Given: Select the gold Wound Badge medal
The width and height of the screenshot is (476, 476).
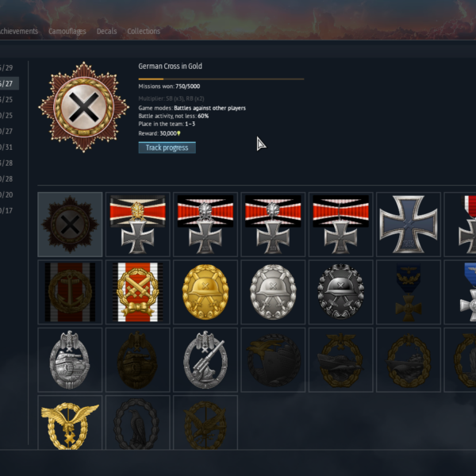Looking at the screenshot, I should pyautogui.click(x=205, y=292).
